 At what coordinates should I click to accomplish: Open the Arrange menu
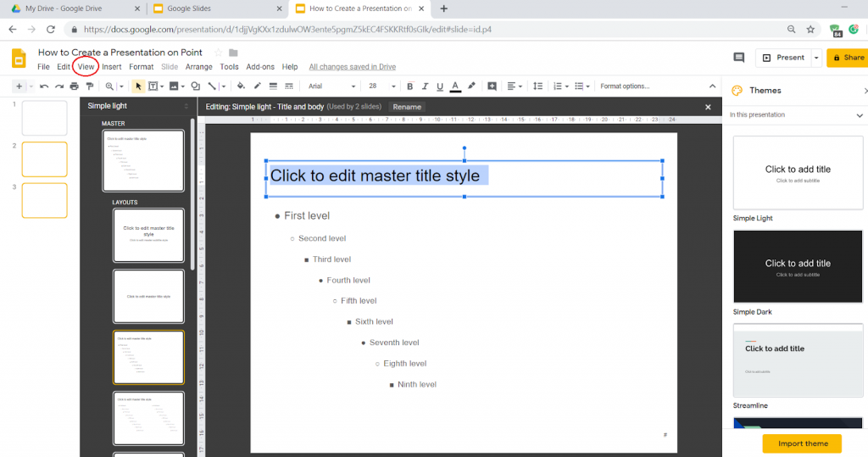pyautogui.click(x=198, y=67)
